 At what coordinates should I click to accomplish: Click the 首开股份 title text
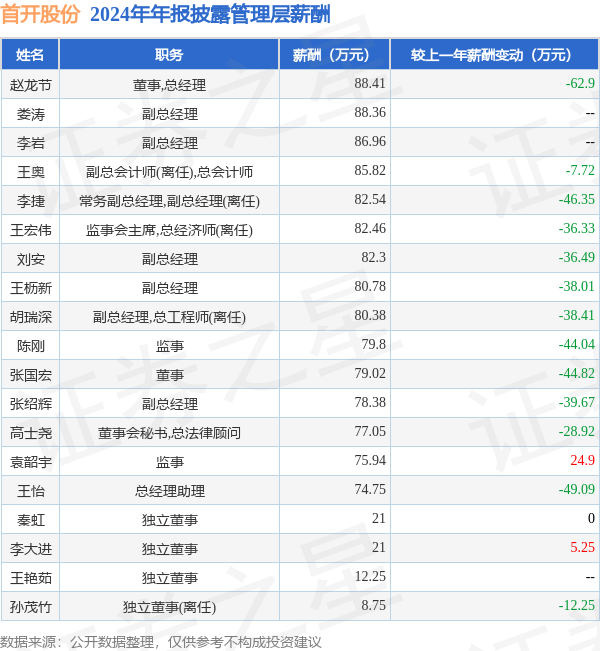pyautogui.click(x=40, y=14)
